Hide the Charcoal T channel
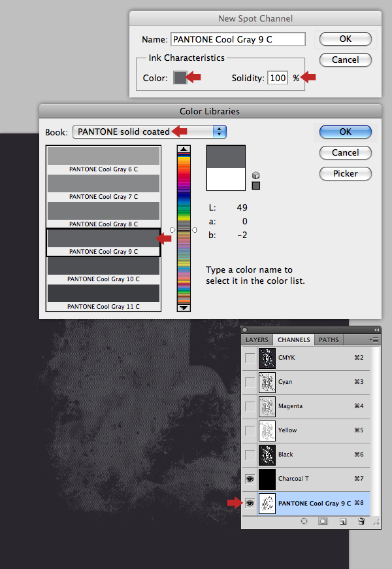Image resolution: width=392 pixels, height=569 pixels. click(x=250, y=479)
